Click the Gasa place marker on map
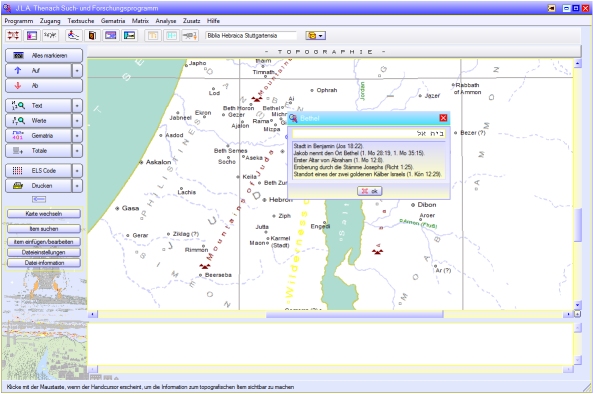 click(x=117, y=208)
